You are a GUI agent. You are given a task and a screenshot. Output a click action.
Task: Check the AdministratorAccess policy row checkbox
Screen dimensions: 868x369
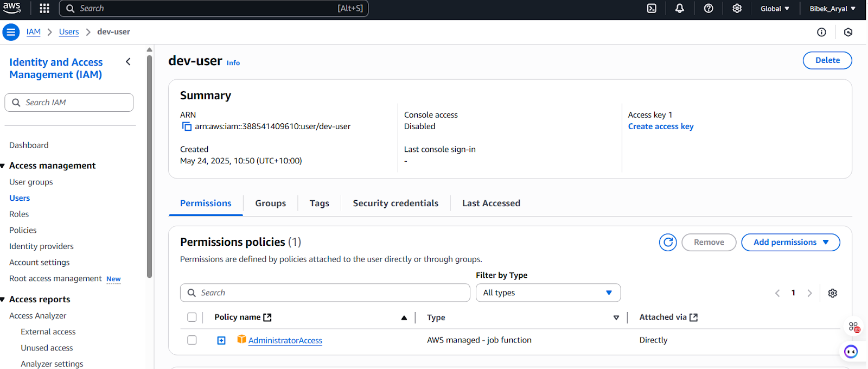tap(192, 340)
